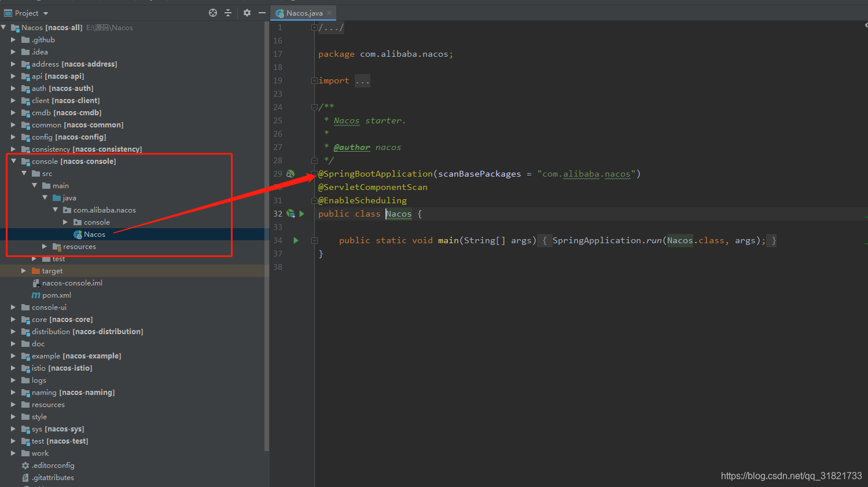Screen dimensions: 868x487
Task: Select test [nacos-test] module
Action: tap(60, 441)
